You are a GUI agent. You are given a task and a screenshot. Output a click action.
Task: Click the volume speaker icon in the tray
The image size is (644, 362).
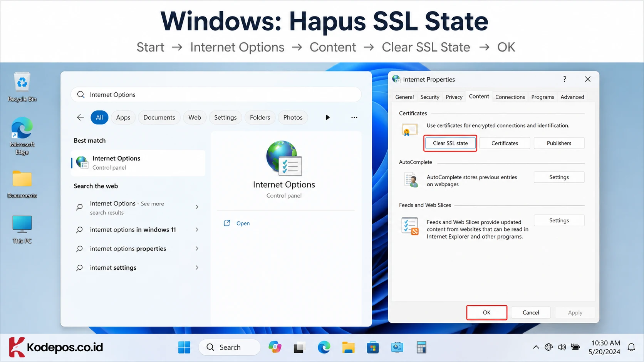(x=562, y=347)
